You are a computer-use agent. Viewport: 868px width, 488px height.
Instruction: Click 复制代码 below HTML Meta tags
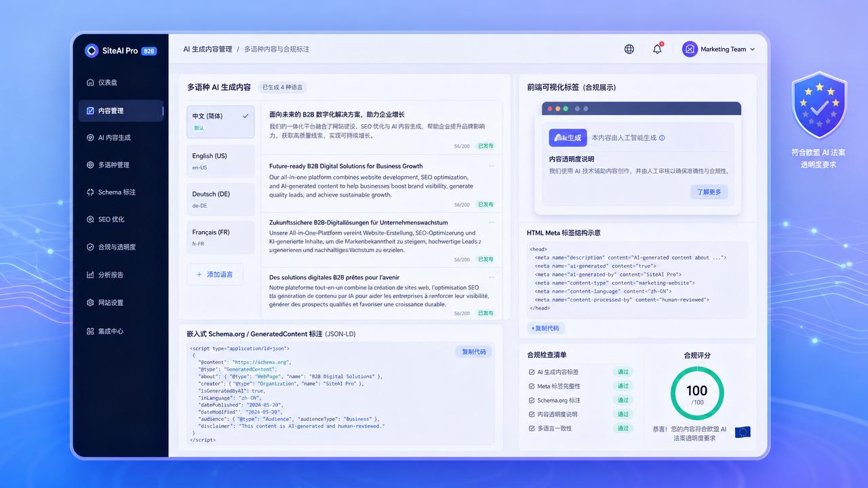(547, 328)
